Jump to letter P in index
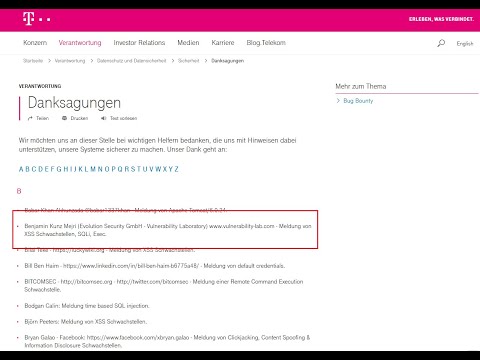 click(113, 169)
